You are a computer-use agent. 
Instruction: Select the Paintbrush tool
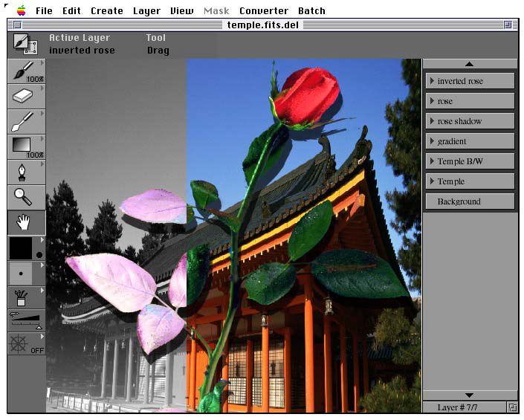coord(26,71)
